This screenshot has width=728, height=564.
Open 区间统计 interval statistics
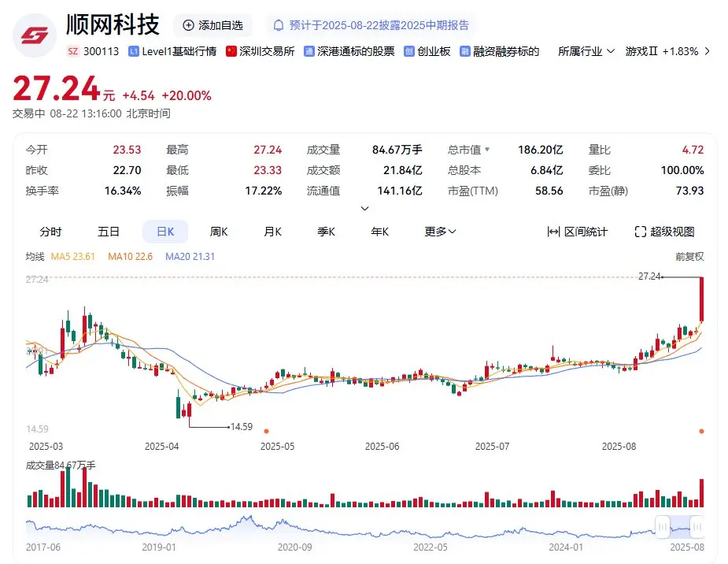pos(578,232)
